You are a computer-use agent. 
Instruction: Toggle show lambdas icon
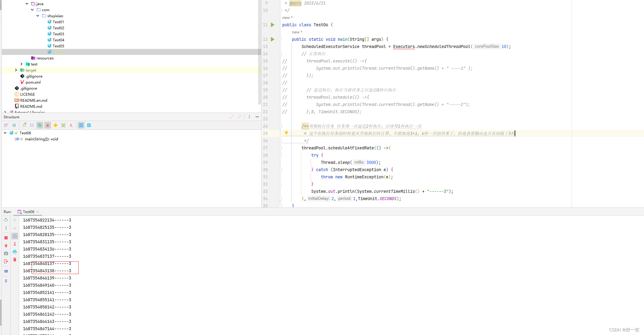(x=71, y=125)
